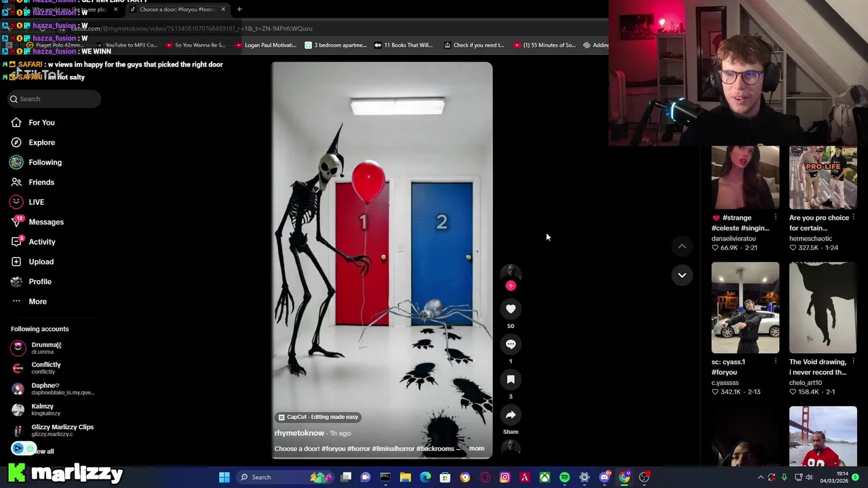
Task: Open the Glizzy Marlizzy Clips account
Action: [53, 430]
